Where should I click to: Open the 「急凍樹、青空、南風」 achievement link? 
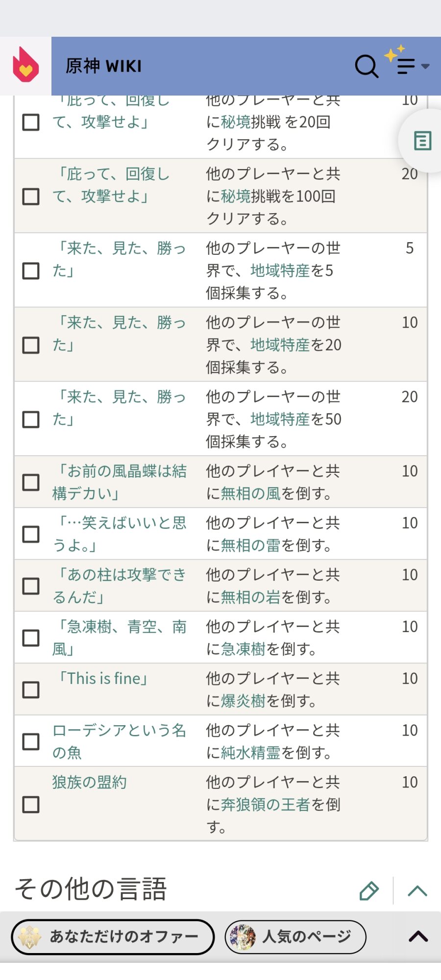point(120,637)
